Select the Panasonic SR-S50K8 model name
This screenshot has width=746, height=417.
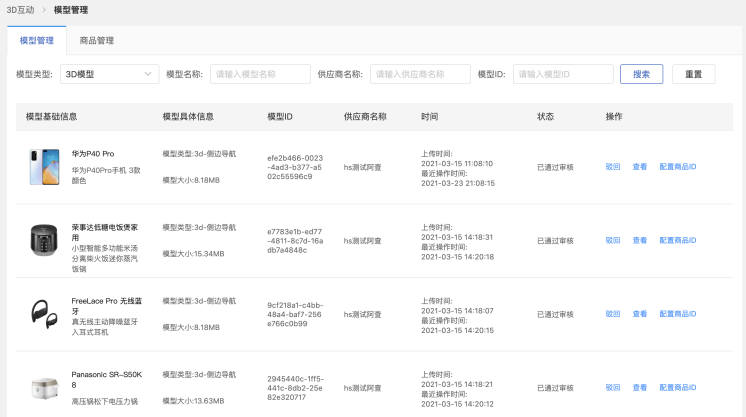tap(107, 379)
